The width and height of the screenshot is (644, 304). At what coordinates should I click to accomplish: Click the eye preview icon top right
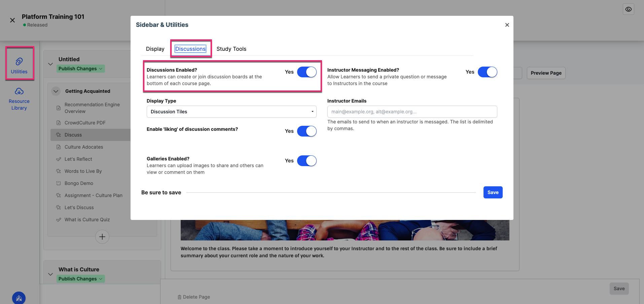(x=628, y=9)
